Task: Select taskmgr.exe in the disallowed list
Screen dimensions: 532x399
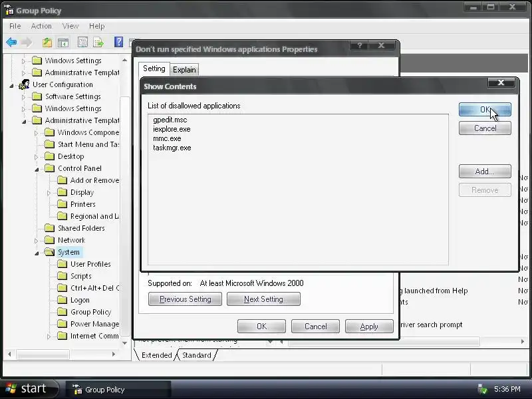Action: [172, 148]
